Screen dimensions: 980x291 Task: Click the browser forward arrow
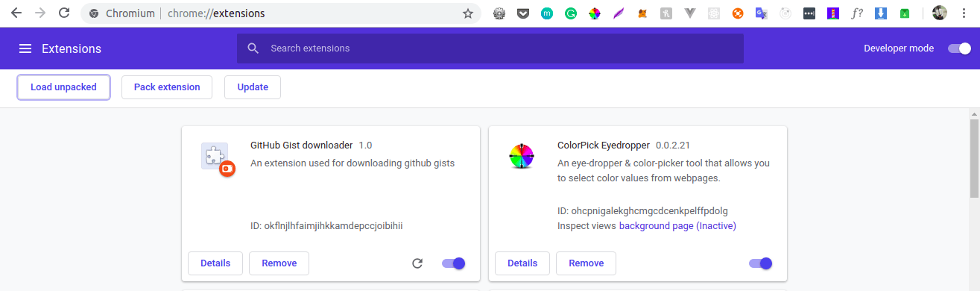[x=40, y=13]
